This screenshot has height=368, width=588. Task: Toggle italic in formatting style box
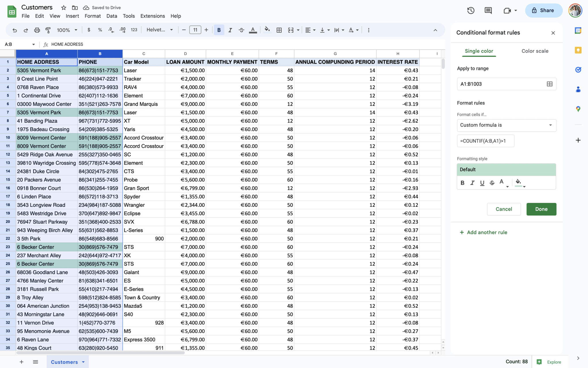[472, 183]
